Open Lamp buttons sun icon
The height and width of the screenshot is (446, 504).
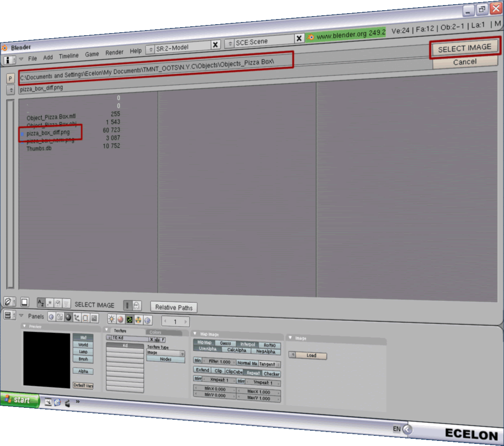tap(112, 319)
